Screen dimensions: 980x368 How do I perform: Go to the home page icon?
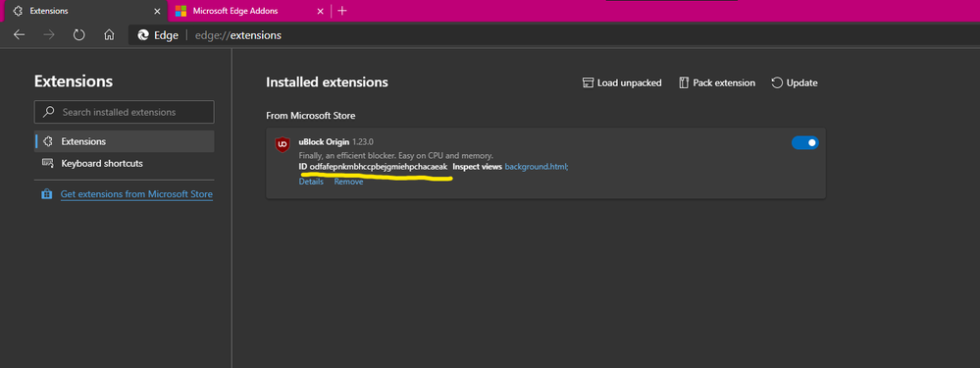[109, 35]
